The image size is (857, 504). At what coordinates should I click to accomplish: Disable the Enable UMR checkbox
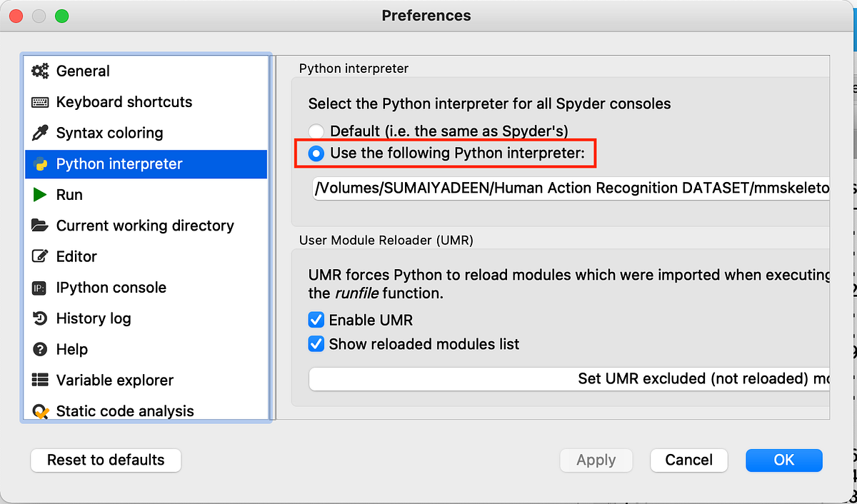click(x=316, y=320)
